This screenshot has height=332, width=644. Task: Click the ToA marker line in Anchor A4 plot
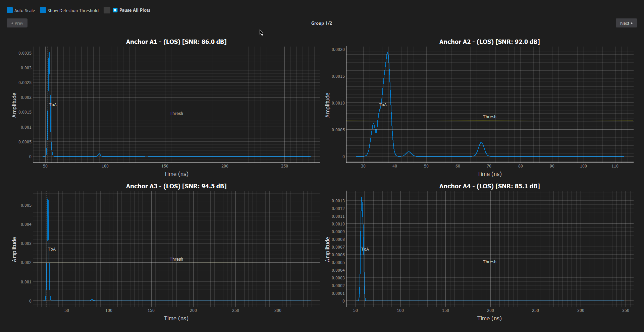pos(360,248)
